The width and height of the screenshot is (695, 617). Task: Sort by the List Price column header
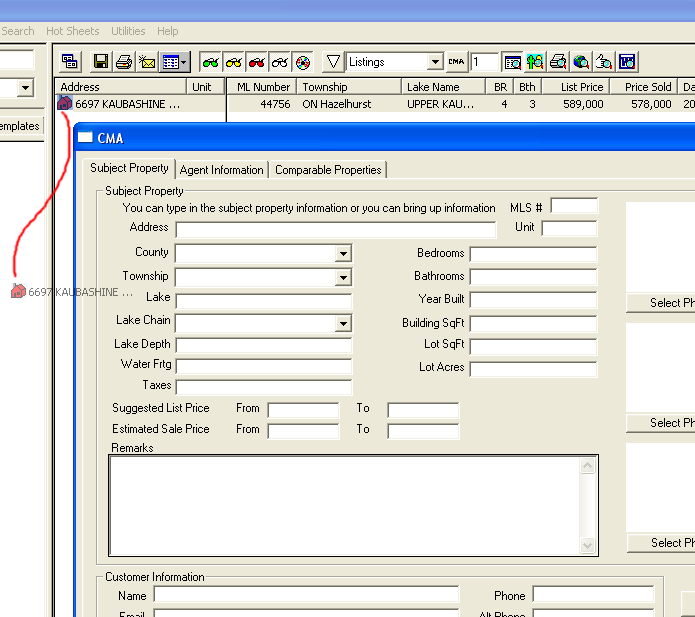[x=576, y=87]
